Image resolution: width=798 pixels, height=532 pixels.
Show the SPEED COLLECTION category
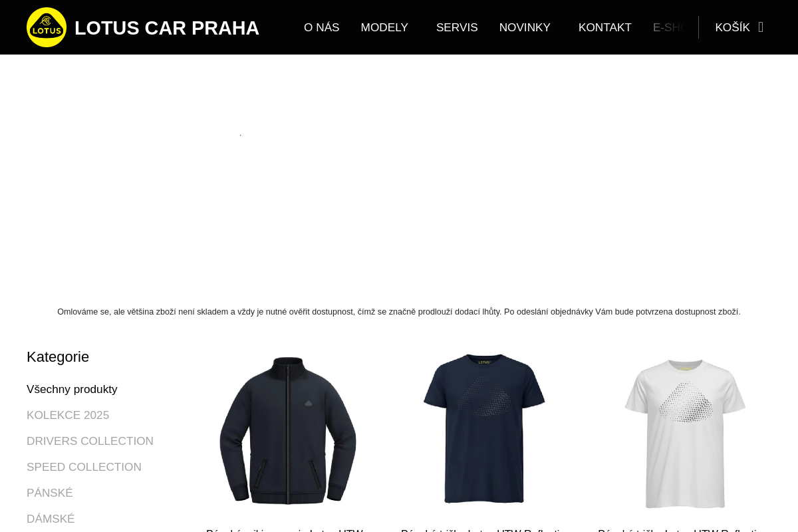(x=84, y=467)
